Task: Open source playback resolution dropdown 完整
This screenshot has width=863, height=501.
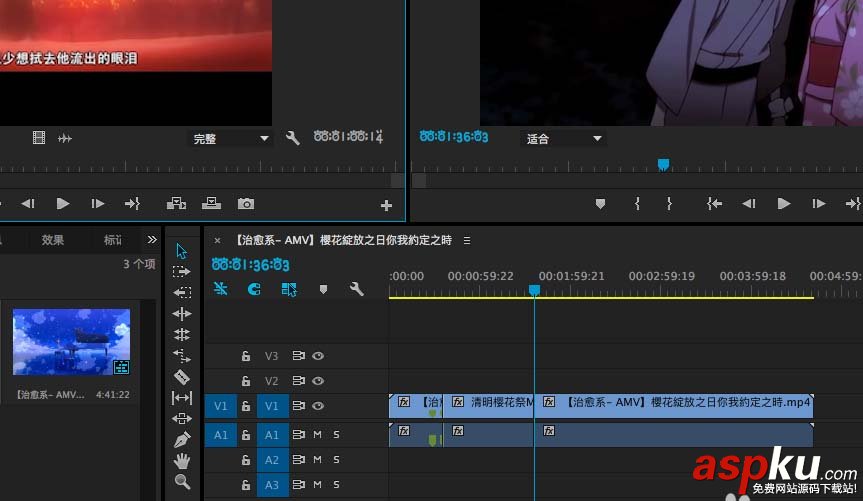Action: 230,139
